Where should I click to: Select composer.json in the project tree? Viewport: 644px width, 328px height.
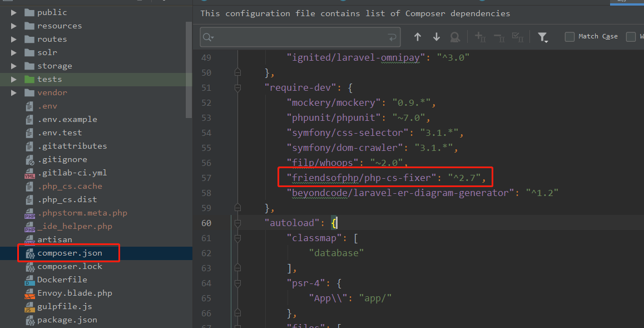coord(70,253)
